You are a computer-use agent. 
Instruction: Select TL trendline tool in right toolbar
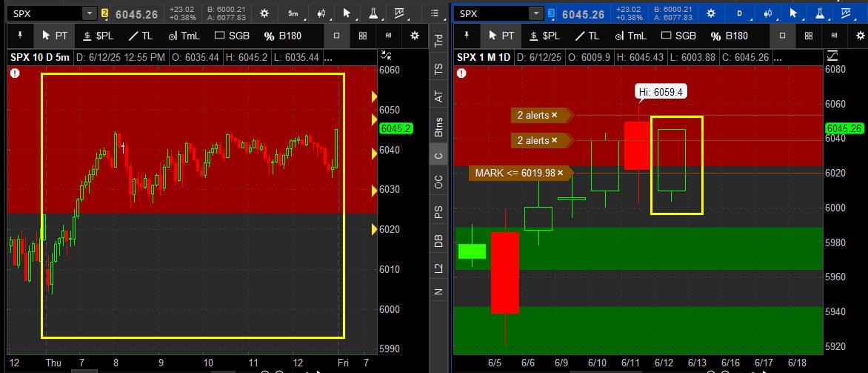(587, 36)
